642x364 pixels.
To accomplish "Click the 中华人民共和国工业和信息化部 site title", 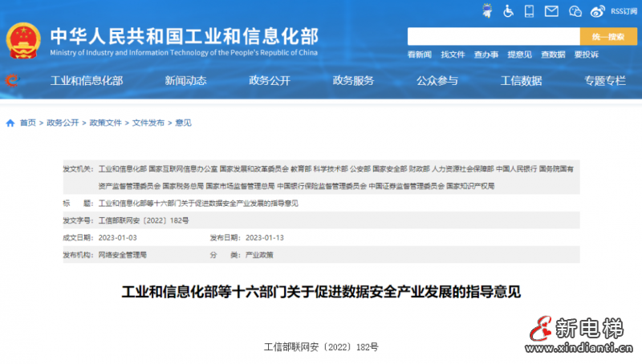I will pyautogui.click(x=185, y=36).
